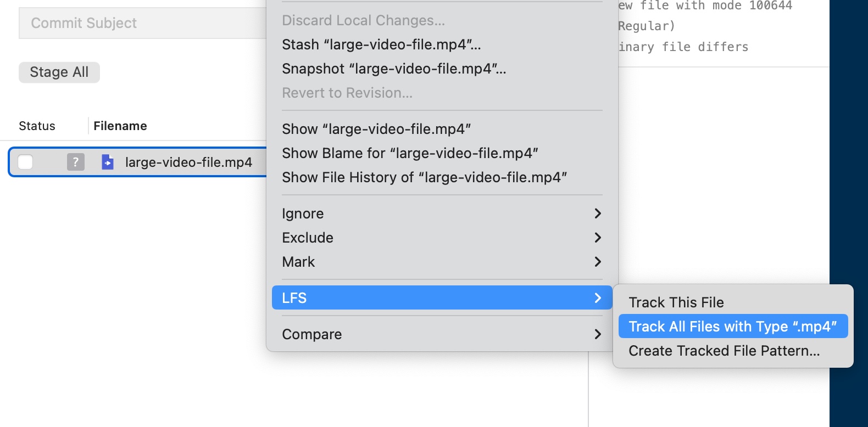The height and width of the screenshot is (427, 868).
Task: Select Stash "large-video-file.mp4"
Action: point(380,44)
